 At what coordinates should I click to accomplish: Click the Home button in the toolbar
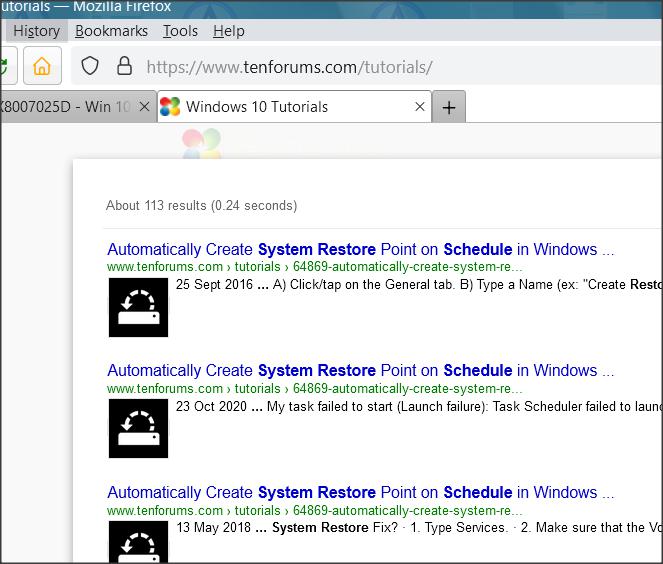42,66
